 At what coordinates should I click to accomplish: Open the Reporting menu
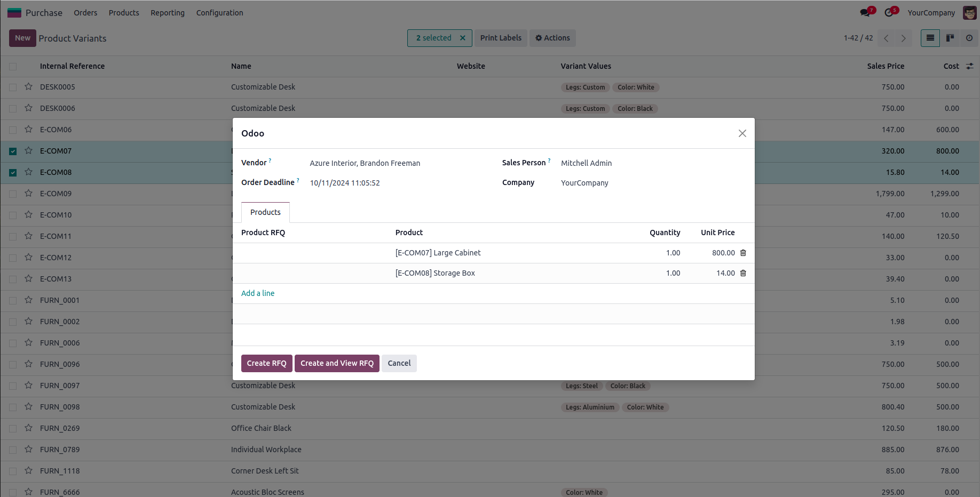(x=168, y=13)
